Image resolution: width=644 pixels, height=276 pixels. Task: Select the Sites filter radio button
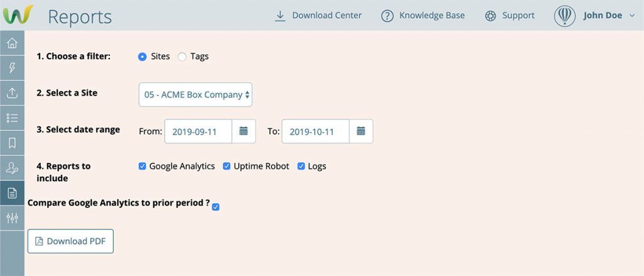(143, 57)
